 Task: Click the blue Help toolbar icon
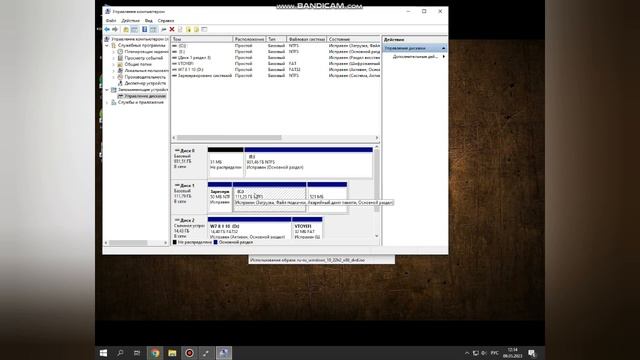click(x=144, y=29)
